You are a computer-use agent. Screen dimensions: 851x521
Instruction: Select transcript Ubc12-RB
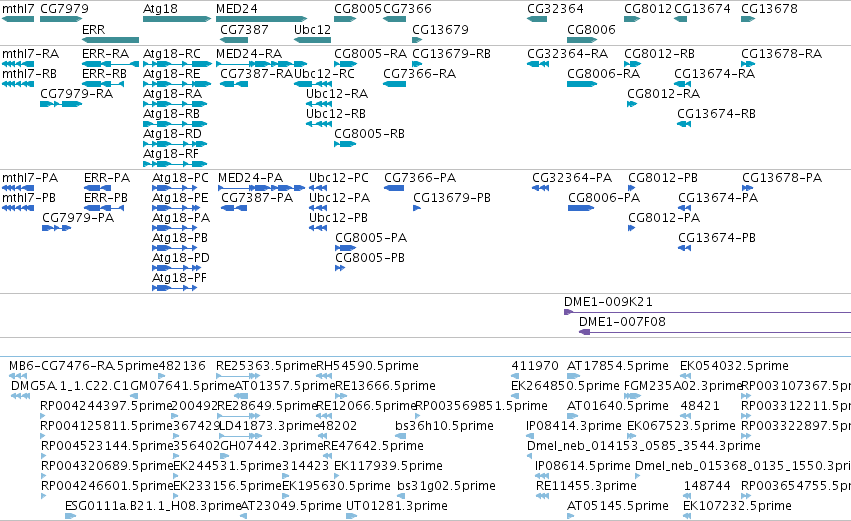336,114
